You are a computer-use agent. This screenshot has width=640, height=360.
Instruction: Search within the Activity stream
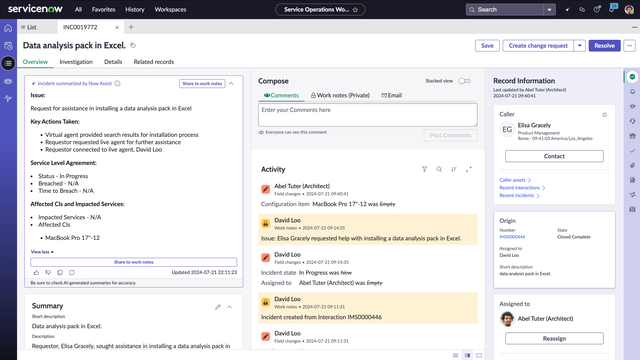coord(439,169)
